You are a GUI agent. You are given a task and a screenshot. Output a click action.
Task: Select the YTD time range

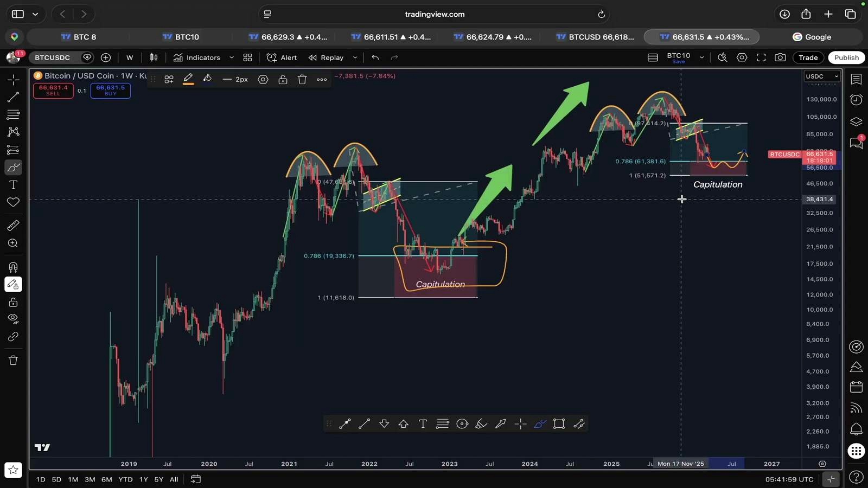click(x=125, y=479)
